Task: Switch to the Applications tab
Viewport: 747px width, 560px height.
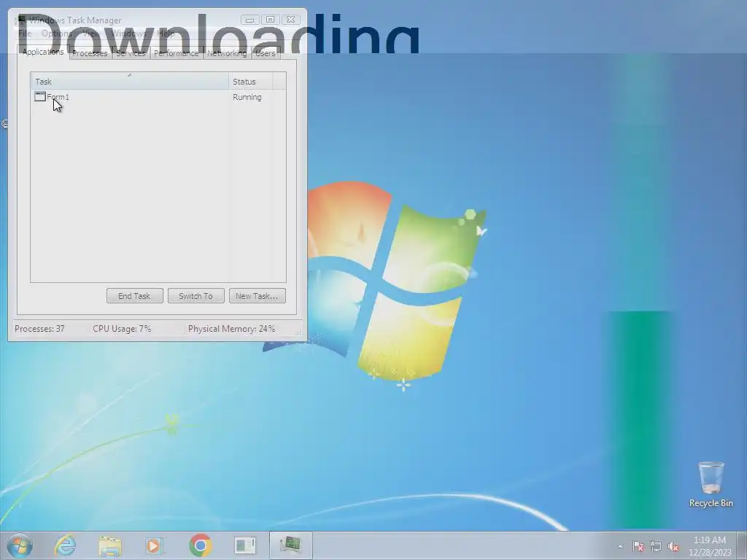Action: click(43, 52)
